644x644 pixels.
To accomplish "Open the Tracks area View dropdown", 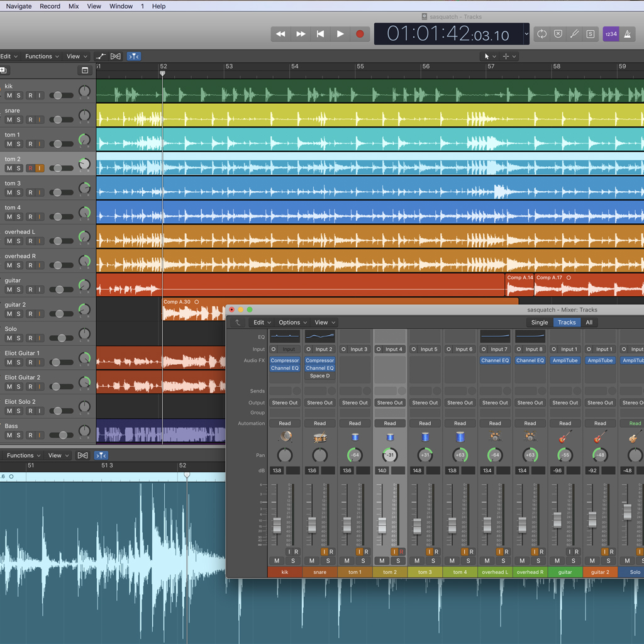I will [x=77, y=56].
